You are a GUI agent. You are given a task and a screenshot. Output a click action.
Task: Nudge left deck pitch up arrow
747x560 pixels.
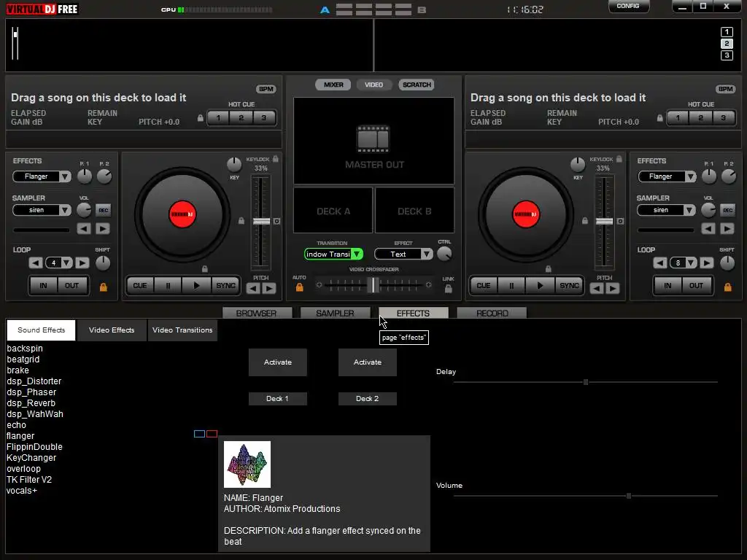(269, 288)
